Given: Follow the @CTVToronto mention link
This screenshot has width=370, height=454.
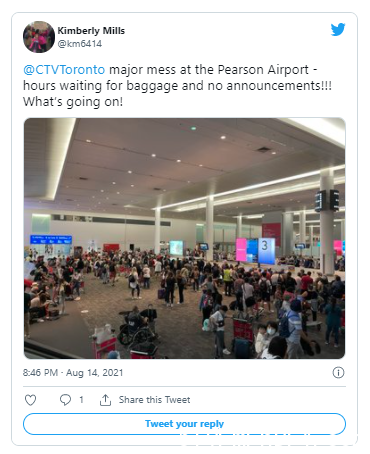Looking at the screenshot, I should (x=64, y=70).
